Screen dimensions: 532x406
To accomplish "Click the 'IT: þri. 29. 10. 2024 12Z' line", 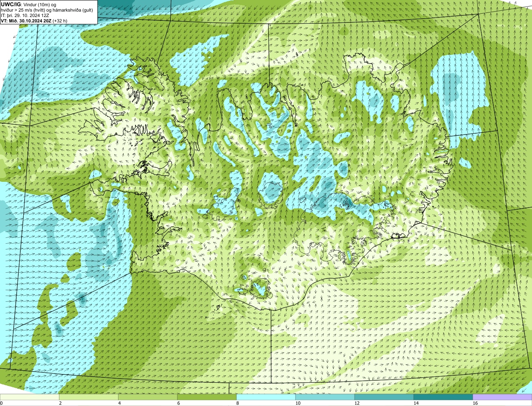I will (x=25, y=15).
